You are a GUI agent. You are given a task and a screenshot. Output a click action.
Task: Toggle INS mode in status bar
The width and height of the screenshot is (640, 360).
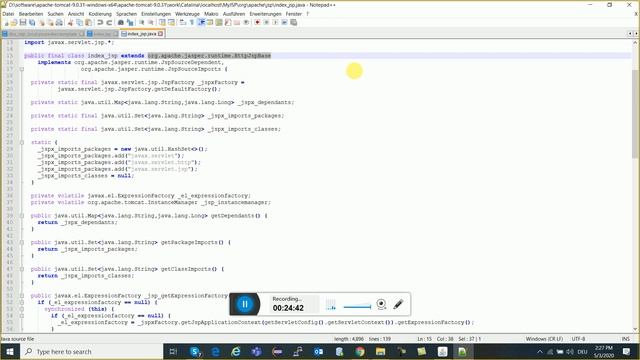pos(625,339)
